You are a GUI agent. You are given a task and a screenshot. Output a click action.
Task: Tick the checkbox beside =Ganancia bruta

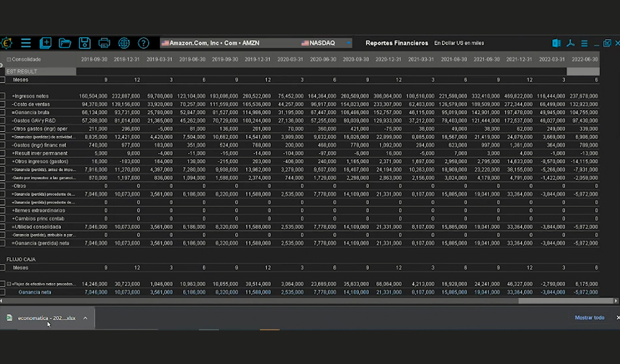click(x=2, y=112)
